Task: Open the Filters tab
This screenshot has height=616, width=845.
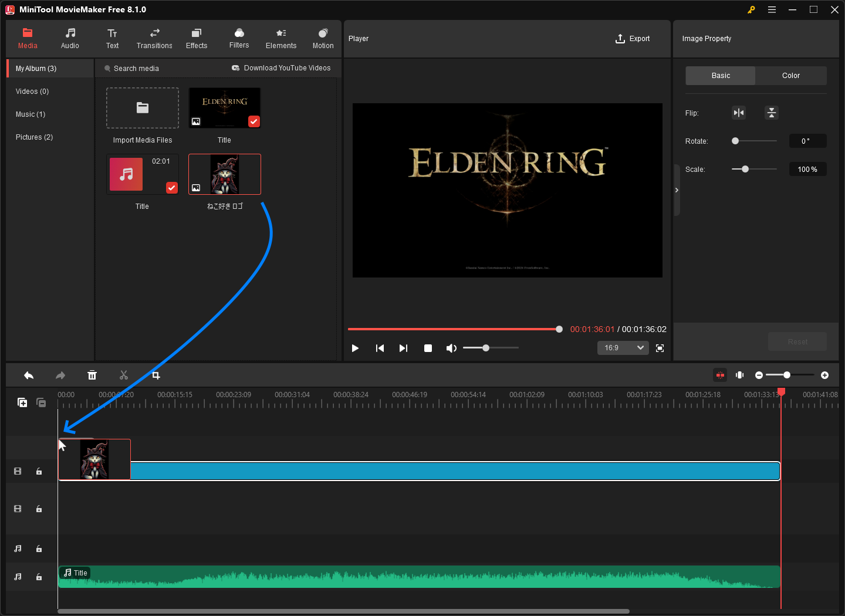Action: point(239,39)
